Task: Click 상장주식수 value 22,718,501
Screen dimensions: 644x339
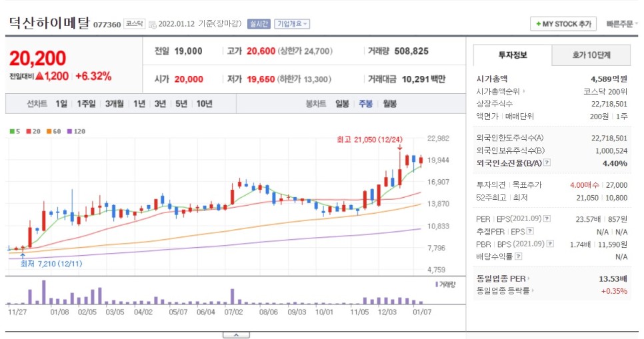Action: pos(609,104)
